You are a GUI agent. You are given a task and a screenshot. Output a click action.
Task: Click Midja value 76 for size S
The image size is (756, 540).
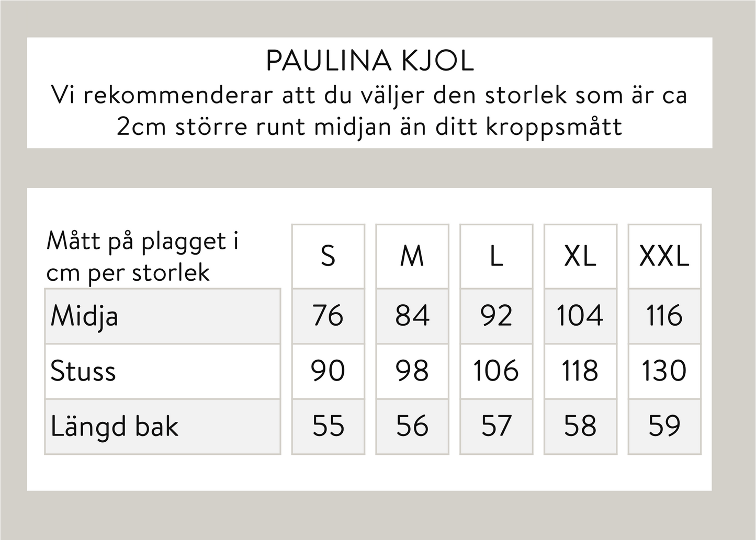tap(328, 316)
